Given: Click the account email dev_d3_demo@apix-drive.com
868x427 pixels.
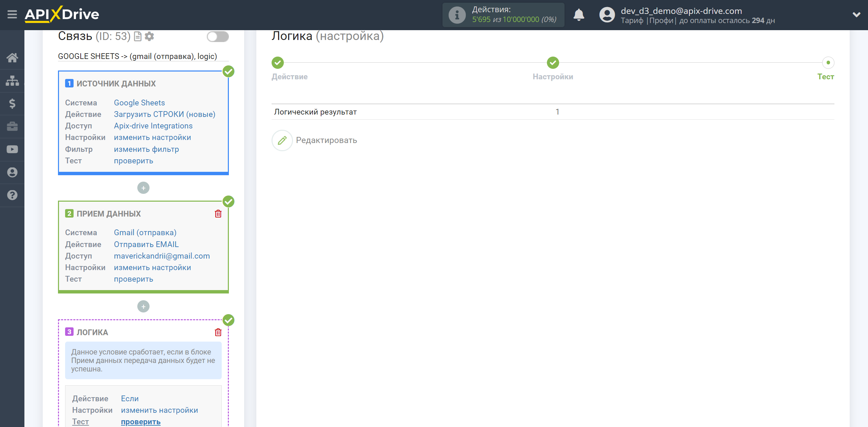Looking at the screenshot, I should [x=681, y=11].
